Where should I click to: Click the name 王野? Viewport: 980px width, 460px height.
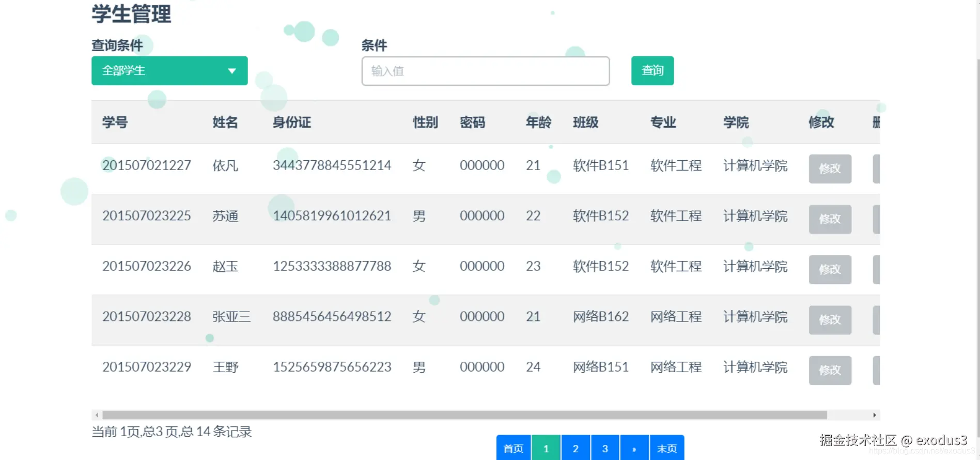pyautogui.click(x=226, y=367)
